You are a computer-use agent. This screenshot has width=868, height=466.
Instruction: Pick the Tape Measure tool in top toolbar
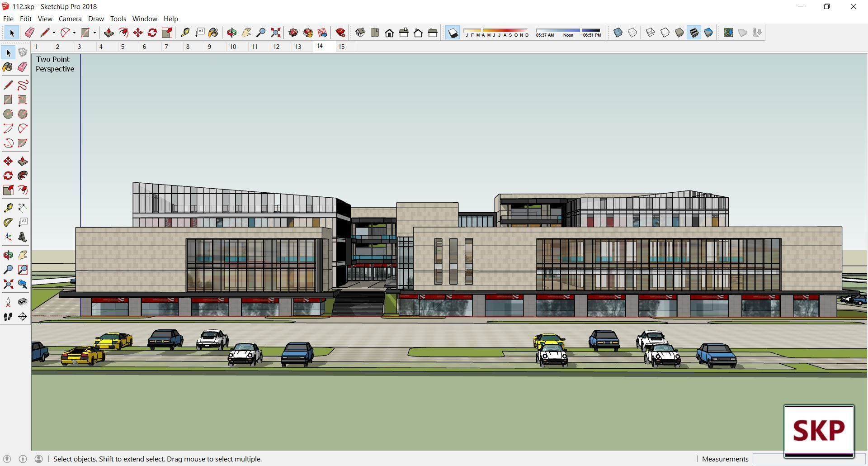(185, 33)
